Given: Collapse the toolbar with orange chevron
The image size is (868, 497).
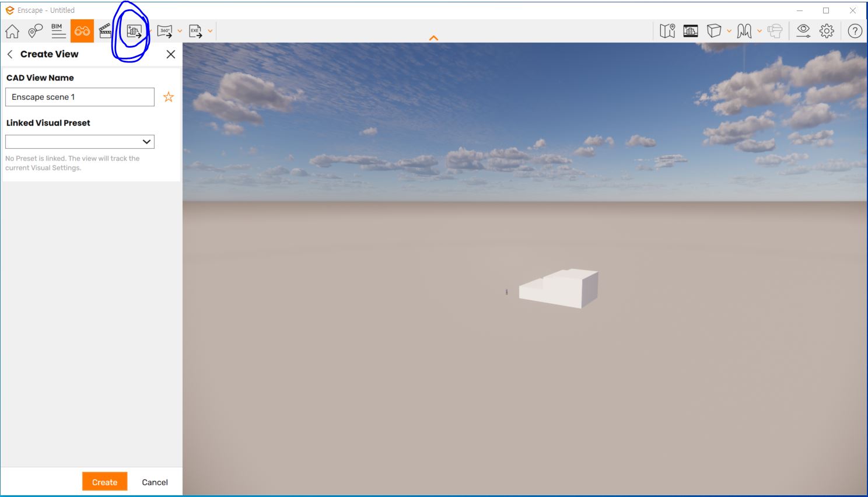Looking at the screenshot, I should (x=433, y=38).
